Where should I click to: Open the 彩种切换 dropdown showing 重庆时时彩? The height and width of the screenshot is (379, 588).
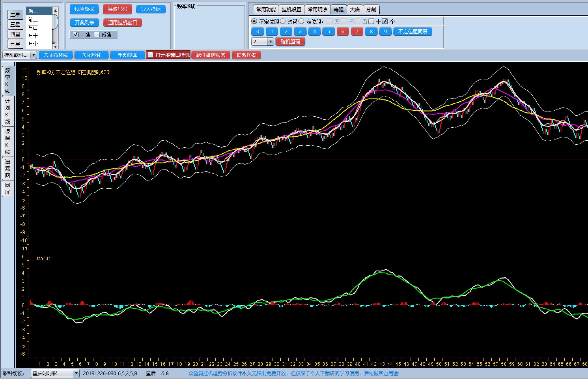click(55, 373)
